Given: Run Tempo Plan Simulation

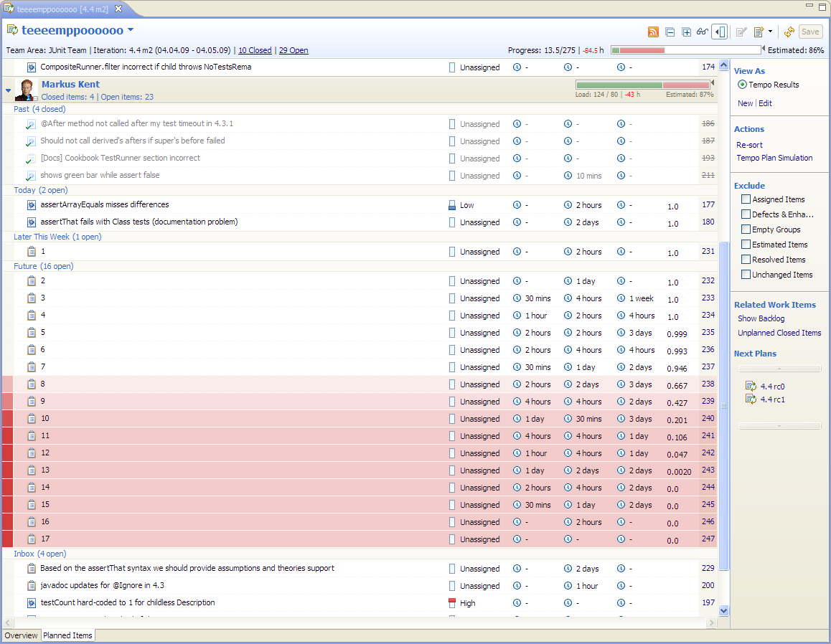Looking at the screenshot, I should 774,158.
